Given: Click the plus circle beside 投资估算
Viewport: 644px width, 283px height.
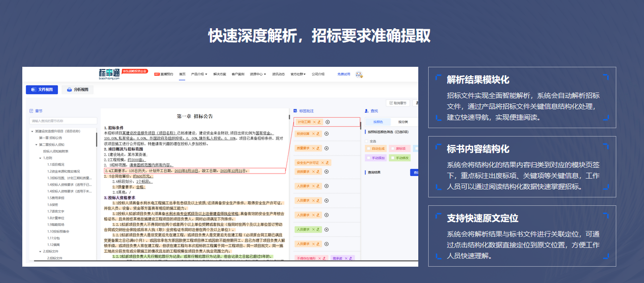Looking at the screenshot, I should 327,134.
